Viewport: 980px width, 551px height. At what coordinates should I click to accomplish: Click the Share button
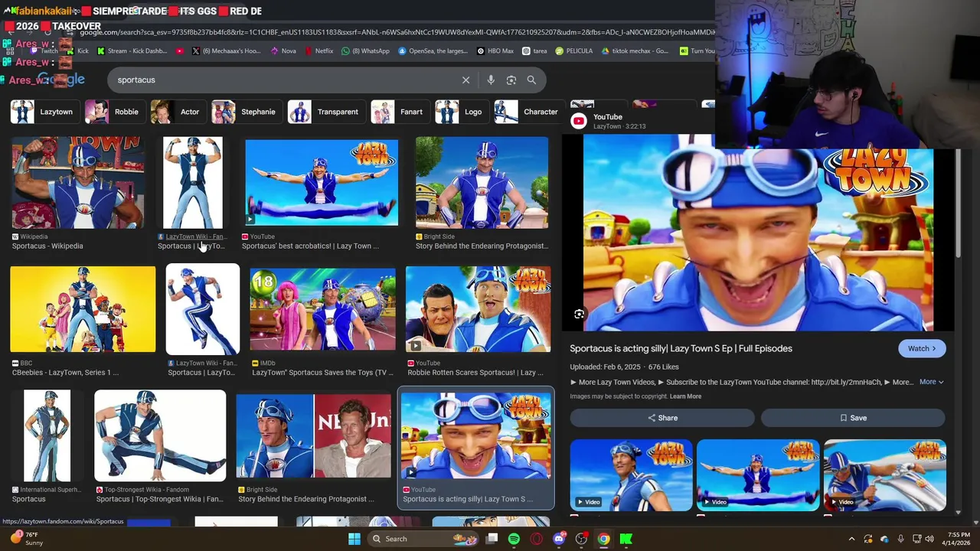coord(662,418)
